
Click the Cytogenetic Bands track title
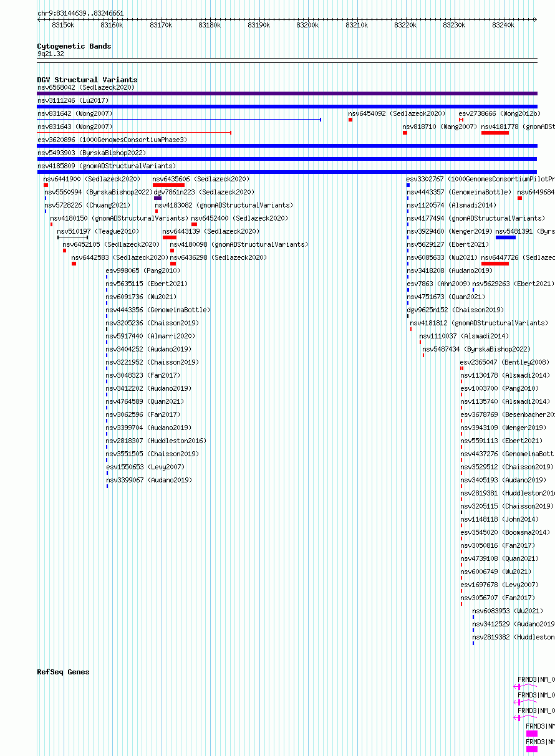coord(74,46)
